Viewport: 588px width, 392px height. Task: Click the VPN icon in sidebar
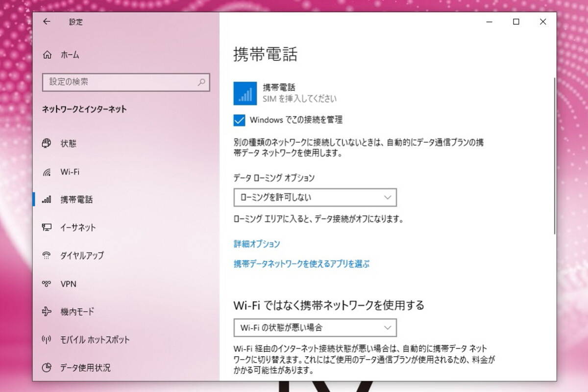[47, 284]
